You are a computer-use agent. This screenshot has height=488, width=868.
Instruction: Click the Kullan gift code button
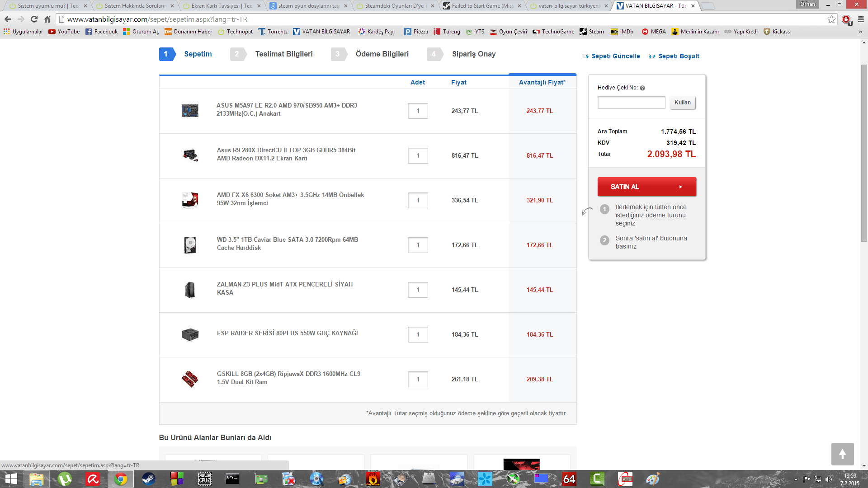[682, 103]
